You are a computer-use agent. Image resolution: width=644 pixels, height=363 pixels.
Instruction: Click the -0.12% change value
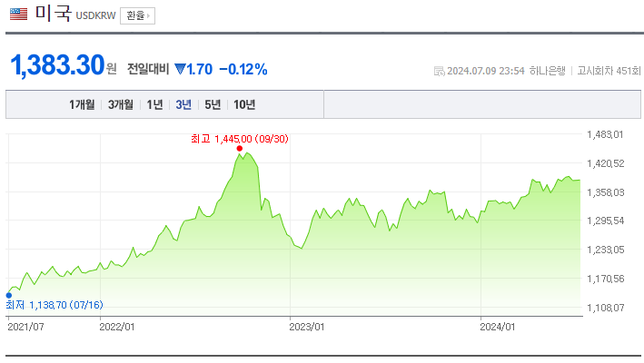click(243, 69)
